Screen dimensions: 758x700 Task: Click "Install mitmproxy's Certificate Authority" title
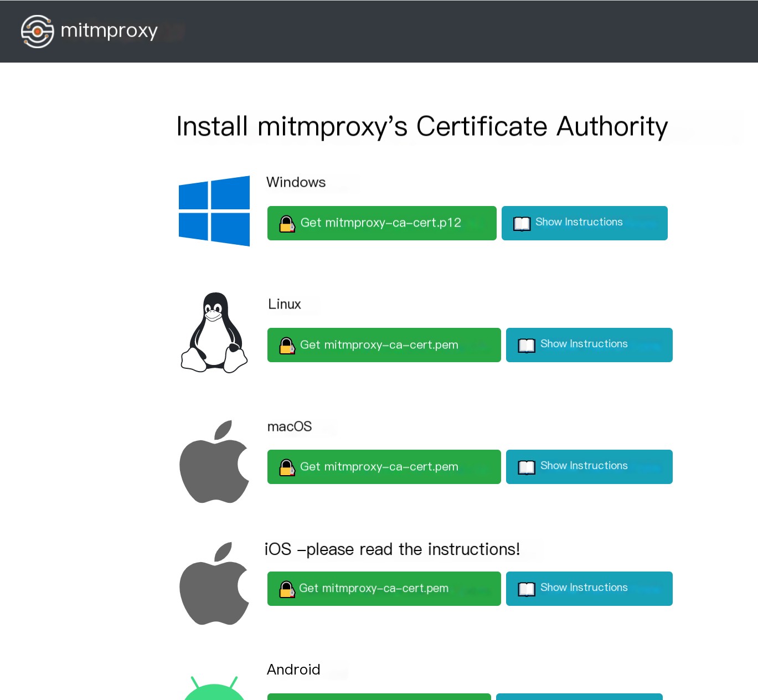[422, 127]
